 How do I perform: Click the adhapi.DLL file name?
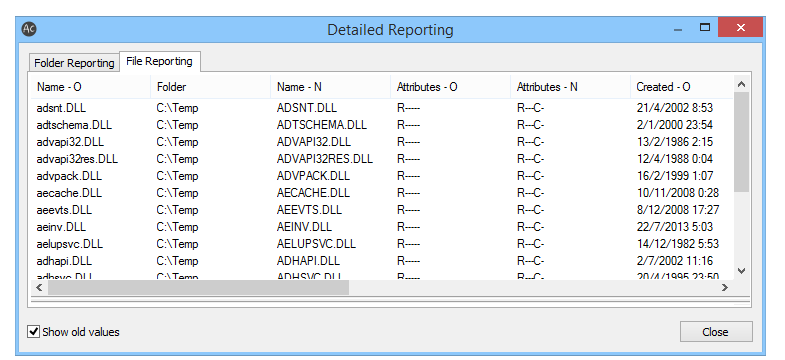(x=64, y=261)
